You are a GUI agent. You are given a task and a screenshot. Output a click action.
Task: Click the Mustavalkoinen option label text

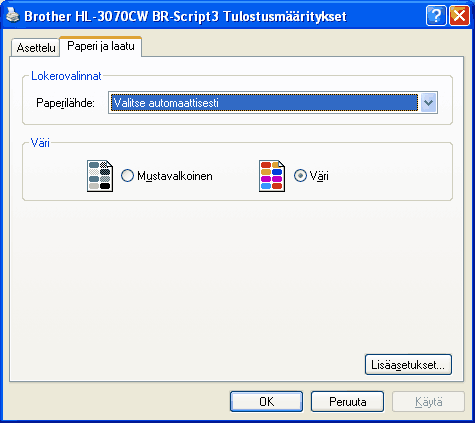tap(175, 176)
